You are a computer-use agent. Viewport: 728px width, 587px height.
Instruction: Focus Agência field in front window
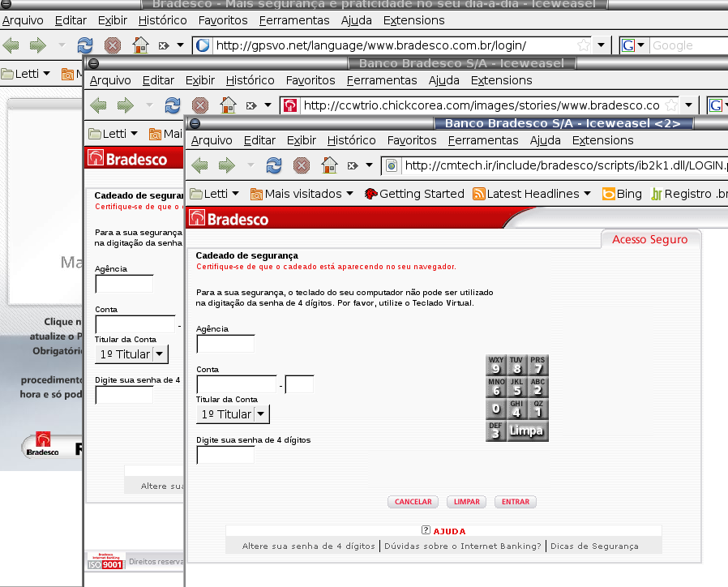click(225, 344)
